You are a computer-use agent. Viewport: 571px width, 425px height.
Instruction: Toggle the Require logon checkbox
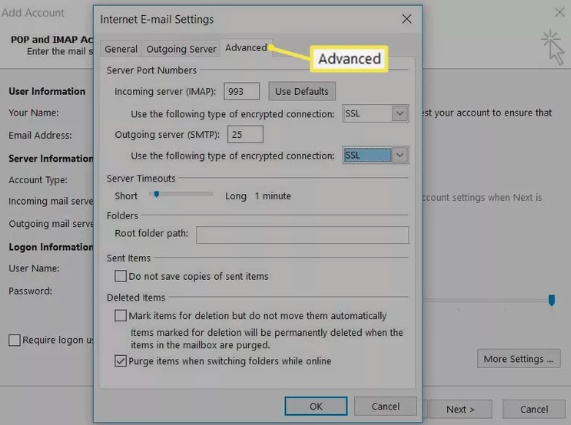click(x=15, y=340)
